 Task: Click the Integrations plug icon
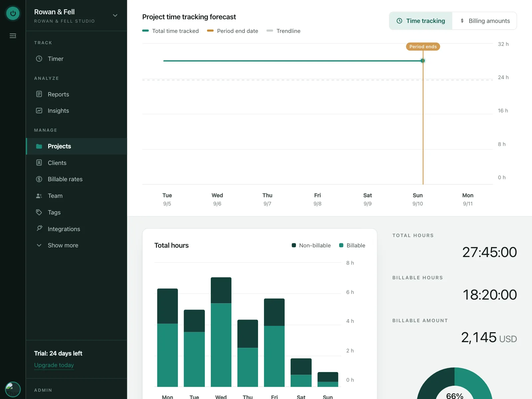pyautogui.click(x=39, y=228)
